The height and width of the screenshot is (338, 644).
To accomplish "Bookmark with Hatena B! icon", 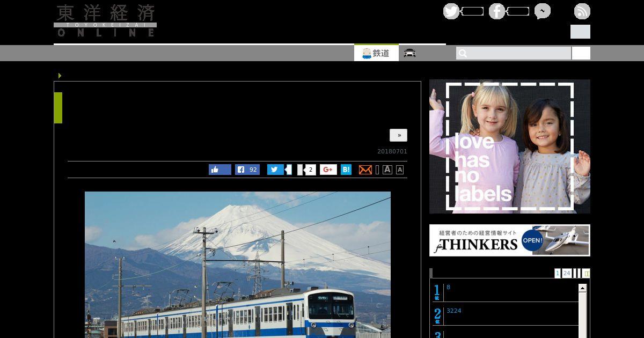I will tap(346, 170).
